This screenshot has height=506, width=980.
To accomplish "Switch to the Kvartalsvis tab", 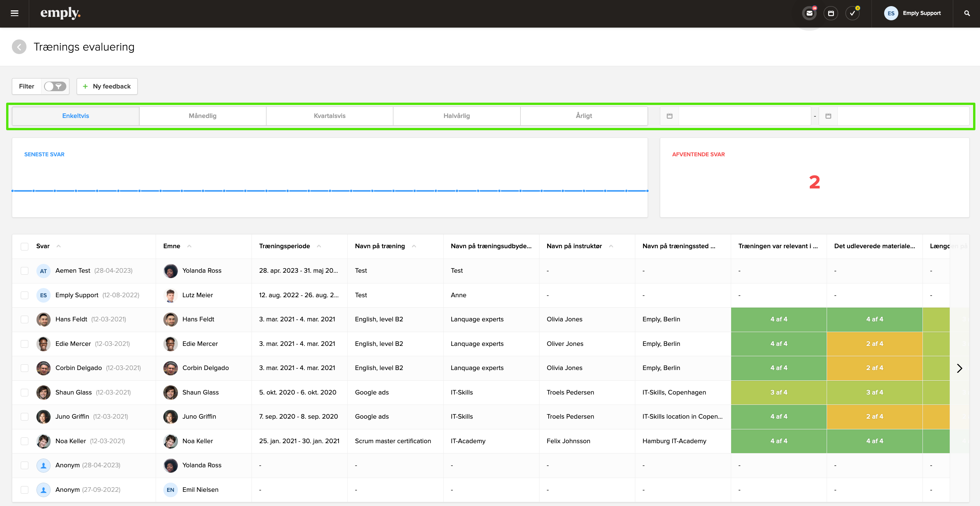I will (x=329, y=116).
